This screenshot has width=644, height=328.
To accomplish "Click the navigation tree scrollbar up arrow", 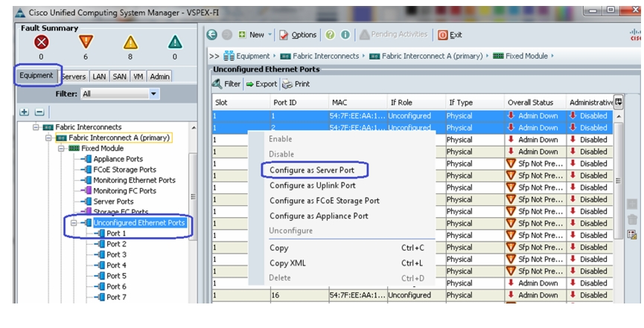I will pyautogui.click(x=194, y=128).
